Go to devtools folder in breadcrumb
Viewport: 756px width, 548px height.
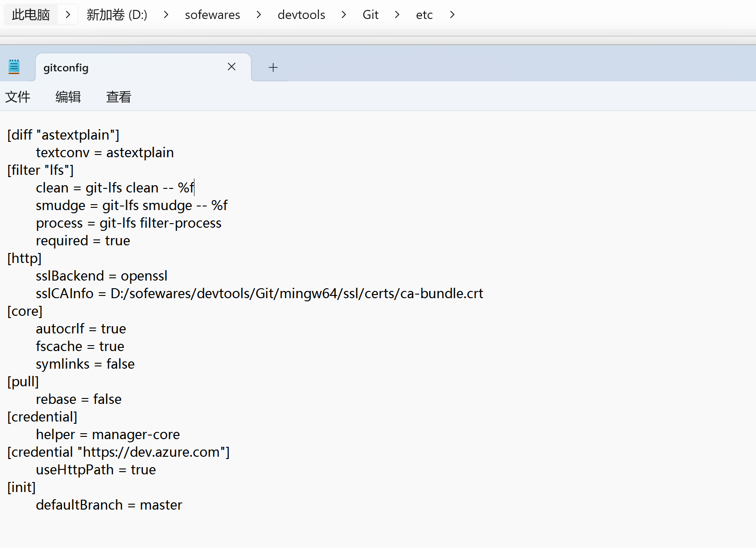tap(302, 15)
